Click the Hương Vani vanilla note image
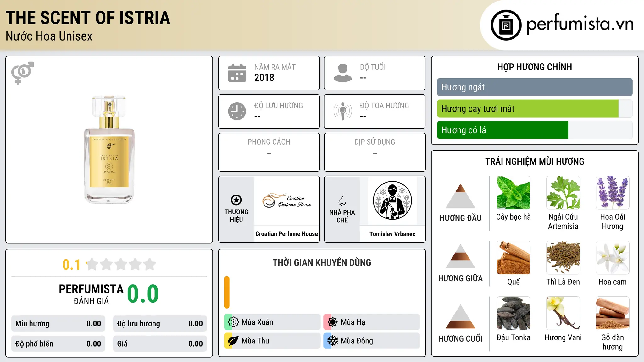The height and width of the screenshot is (362, 644). click(x=563, y=313)
